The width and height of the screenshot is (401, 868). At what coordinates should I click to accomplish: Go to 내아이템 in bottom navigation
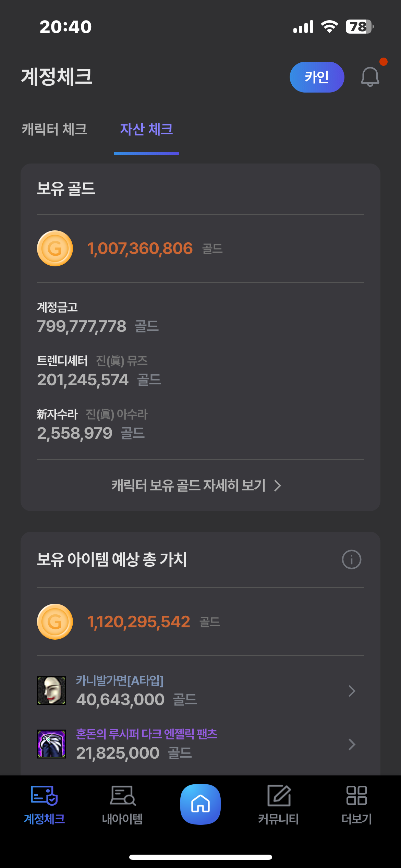click(x=122, y=804)
